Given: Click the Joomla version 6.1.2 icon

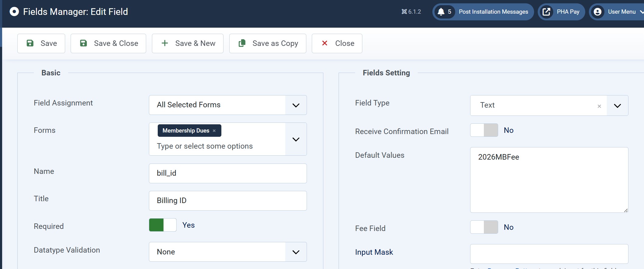Looking at the screenshot, I should [x=404, y=12].
